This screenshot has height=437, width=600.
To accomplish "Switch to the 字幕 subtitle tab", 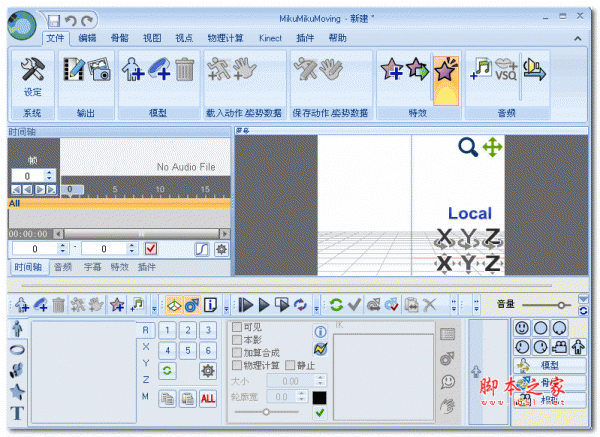I will coord(92,267).
